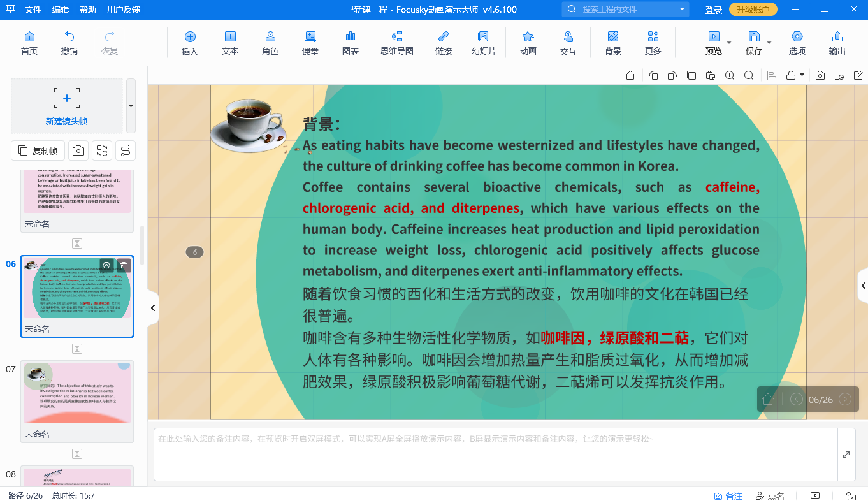Open the 编辑 menu
The width and height of the screenshot is (868, 503).
[x=61, y=10]
